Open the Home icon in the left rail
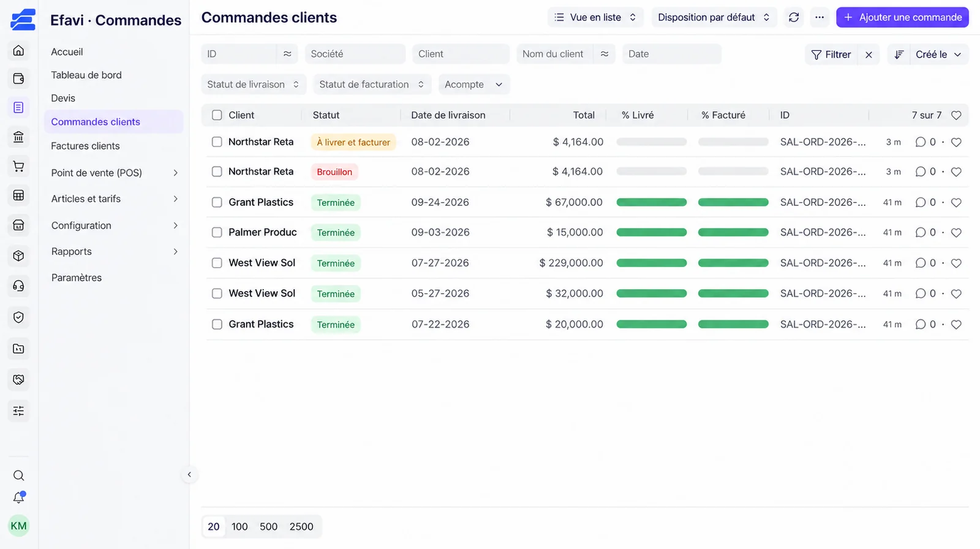Screen dimensions: 980x549 [18, 50]
